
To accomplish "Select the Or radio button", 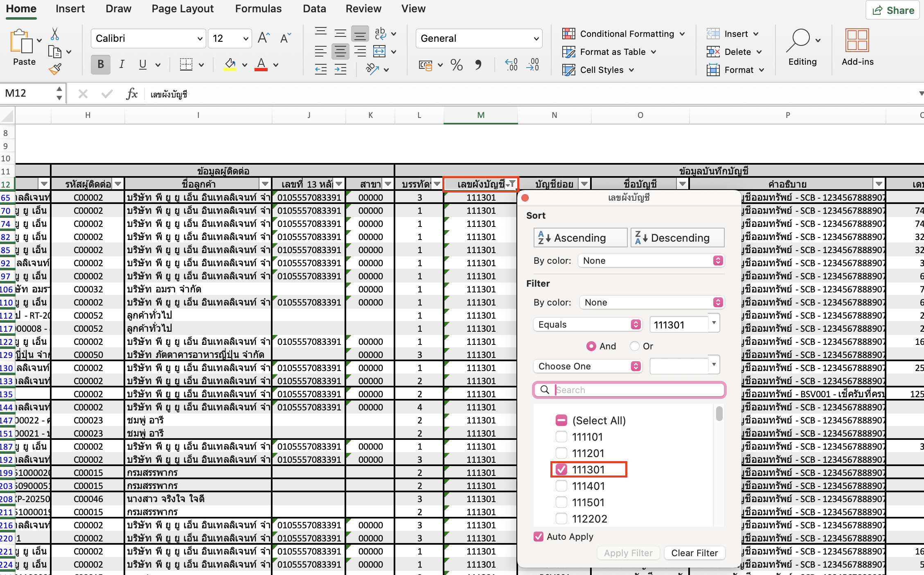I will click(634, 346).
